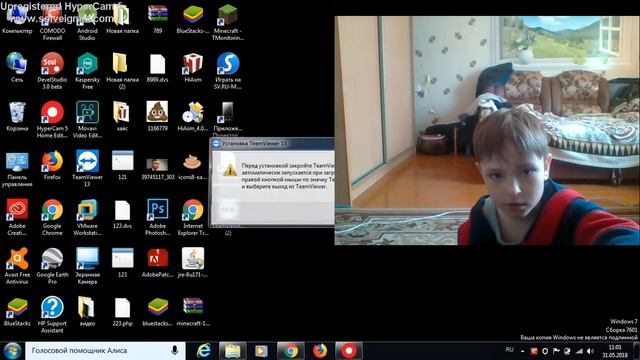This screenshot has width=640, height=360.
Task: Open the jre-8u171 Java installer
Action: click(x=193, y=263)
